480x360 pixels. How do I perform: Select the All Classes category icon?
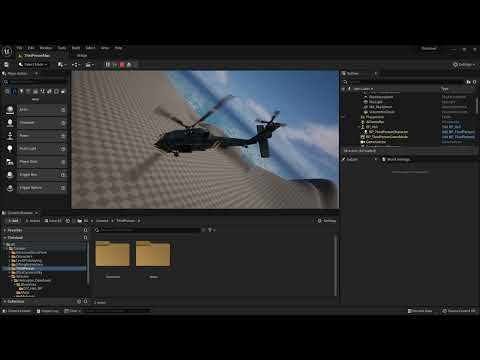pos(63,91)
